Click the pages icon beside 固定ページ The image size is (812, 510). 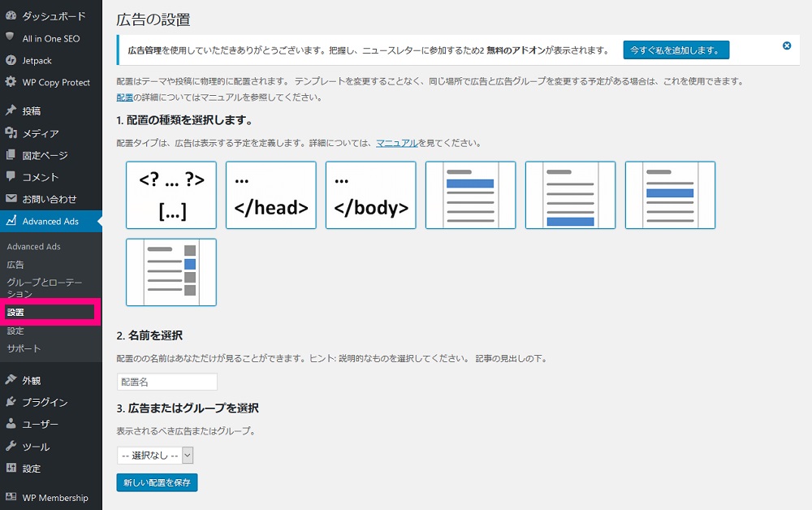(x=11, y=155)
